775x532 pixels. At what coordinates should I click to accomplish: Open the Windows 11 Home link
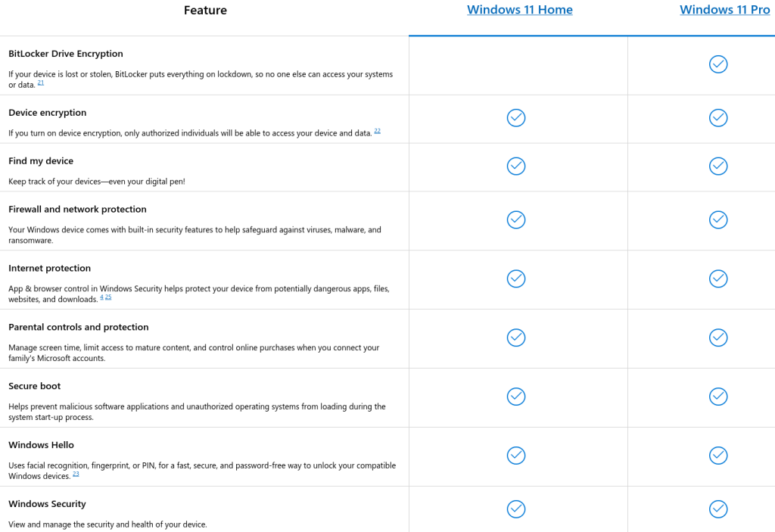(x=519, y=10)
